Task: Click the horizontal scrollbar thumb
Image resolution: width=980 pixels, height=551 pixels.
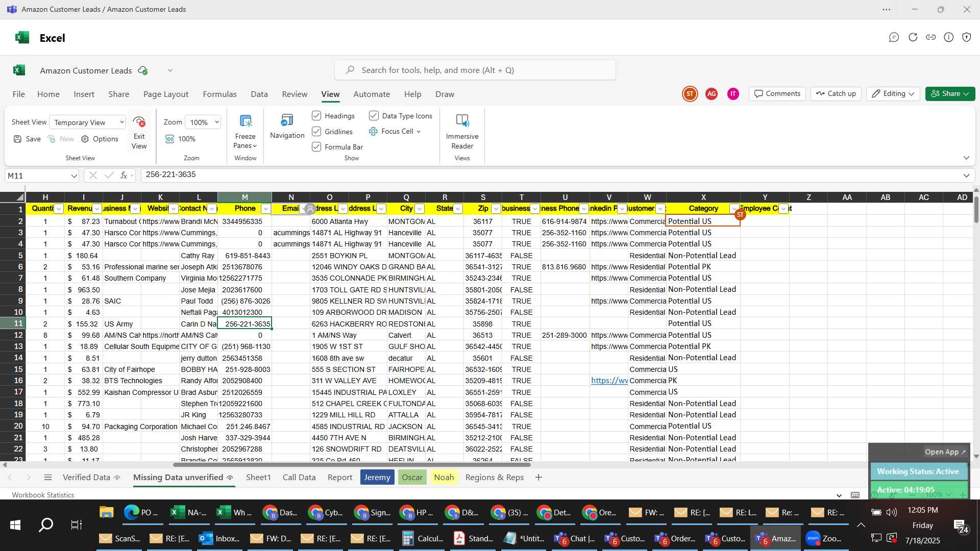Action: [352, 465]
